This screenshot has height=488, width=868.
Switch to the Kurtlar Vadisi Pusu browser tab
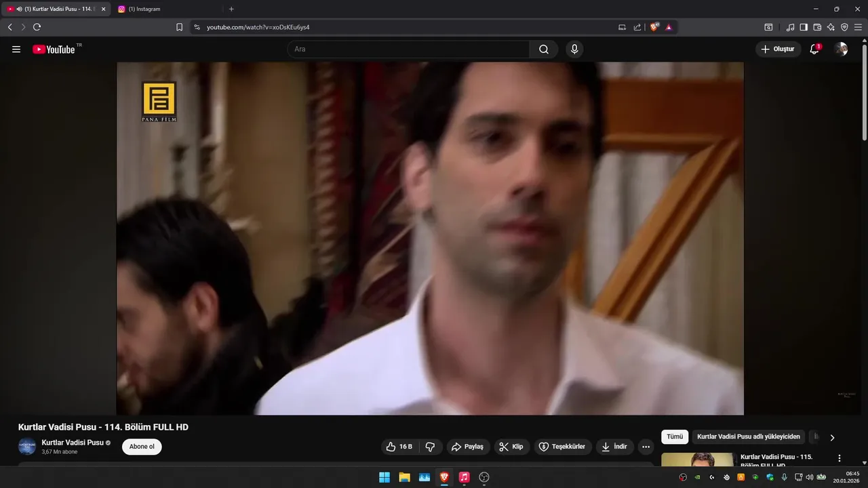[55, 9]
